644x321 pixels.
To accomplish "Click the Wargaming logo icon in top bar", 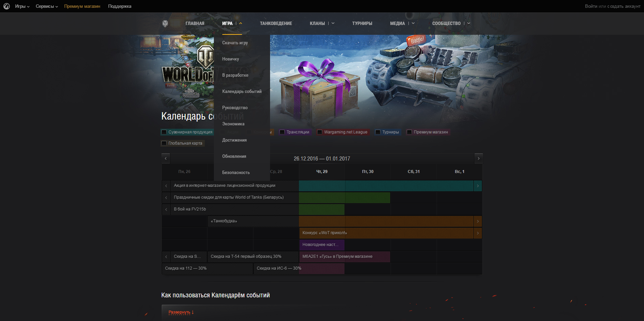I will pyautogui.click(x=6, y=6).
